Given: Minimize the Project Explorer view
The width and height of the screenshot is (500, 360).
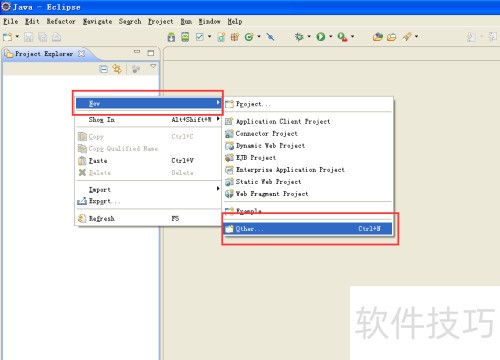Looking at the screenshot, I should coord(137,52).
